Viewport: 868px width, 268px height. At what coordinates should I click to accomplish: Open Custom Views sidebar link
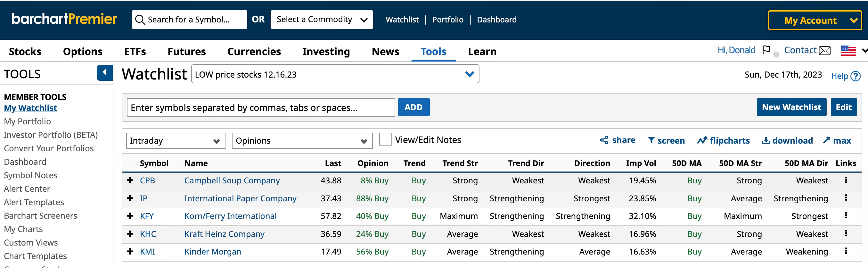tap(31, 243)
